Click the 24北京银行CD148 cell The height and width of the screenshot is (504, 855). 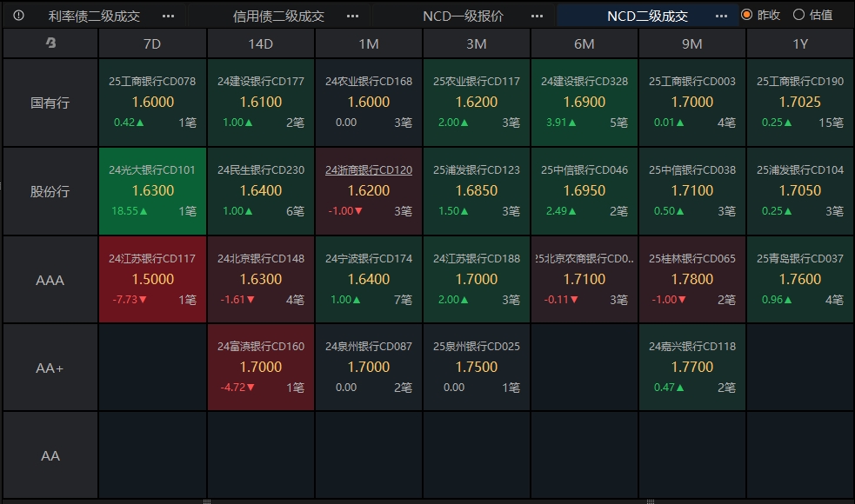coord(261,280)
